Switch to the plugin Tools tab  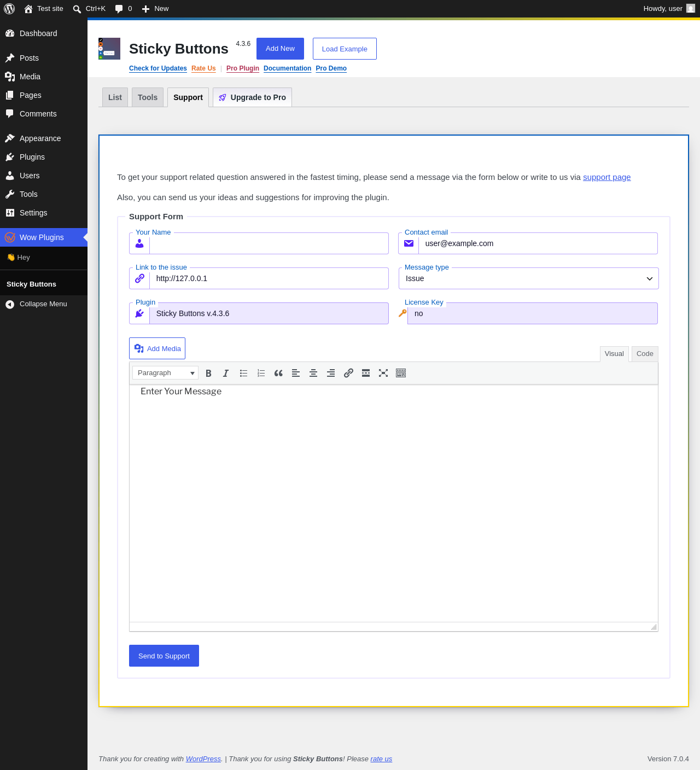coord(148,97)
